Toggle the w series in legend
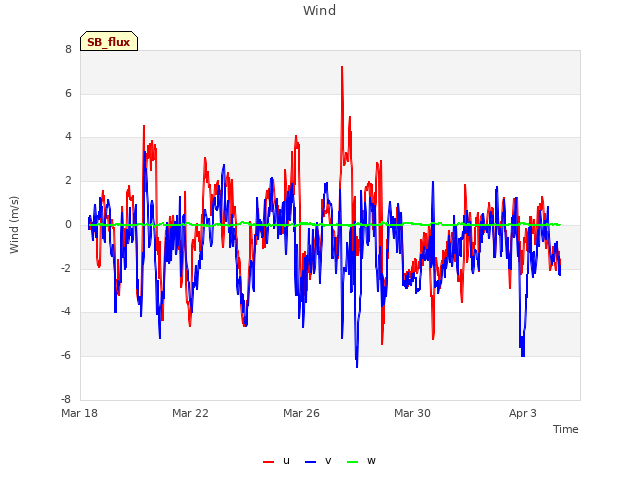This screenshot has height=480, width=640. click(361, 461)
